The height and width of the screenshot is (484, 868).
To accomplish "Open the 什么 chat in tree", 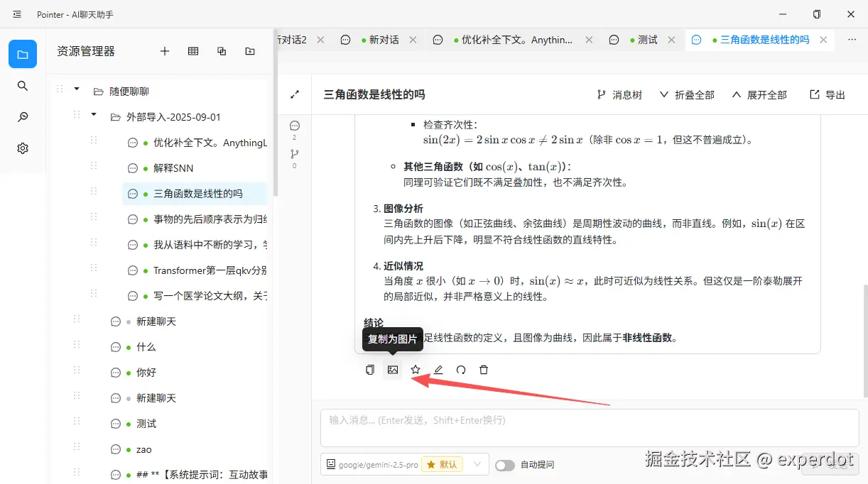I will [186, 347].
